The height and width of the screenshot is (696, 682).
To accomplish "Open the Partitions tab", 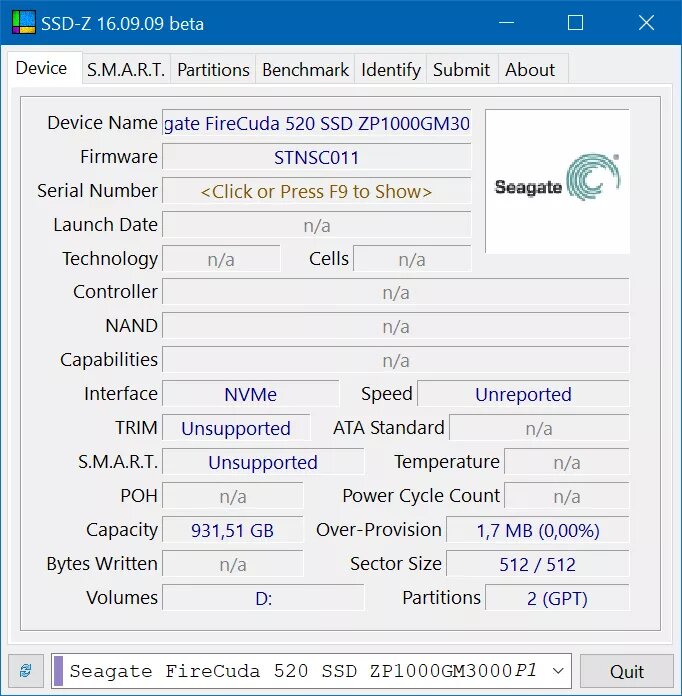I will [213, 70].
